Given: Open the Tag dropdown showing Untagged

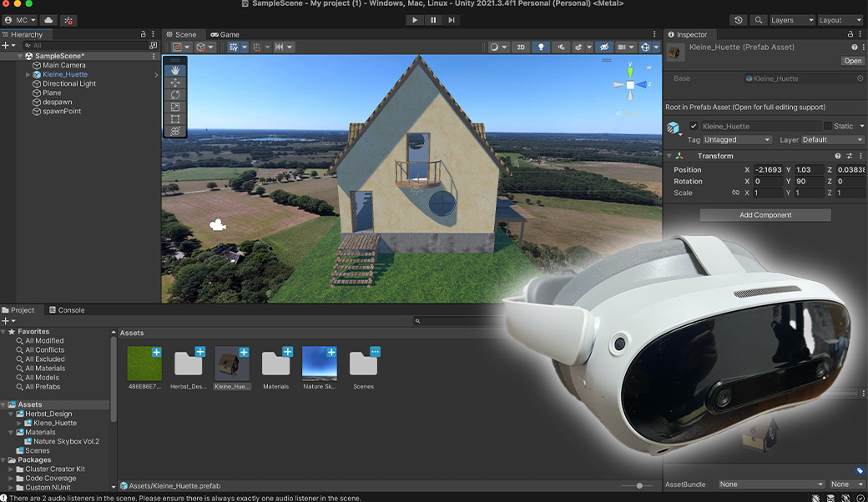Looking at the screenshot, I should tap(738, 140).
